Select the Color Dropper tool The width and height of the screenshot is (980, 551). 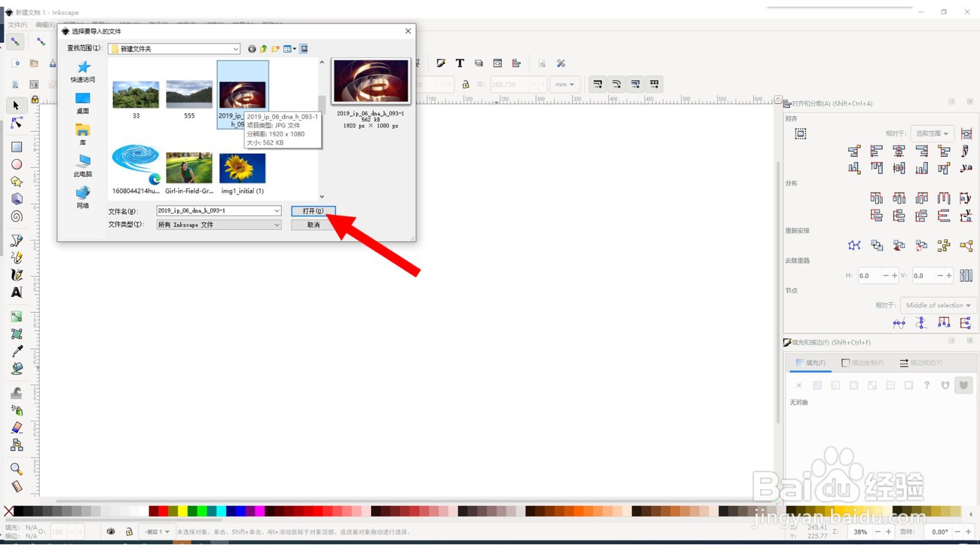coord(17,351)
